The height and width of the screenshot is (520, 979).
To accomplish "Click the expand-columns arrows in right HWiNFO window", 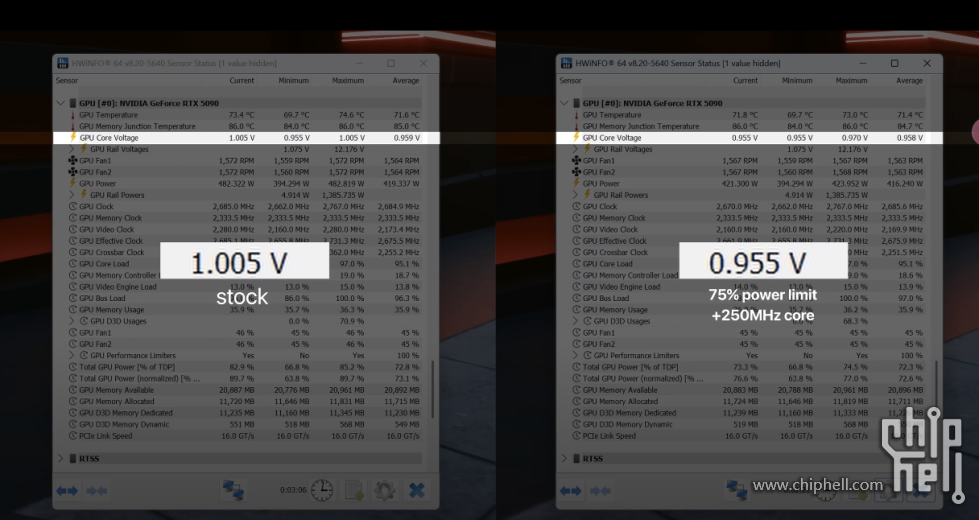I will point(570,491).
